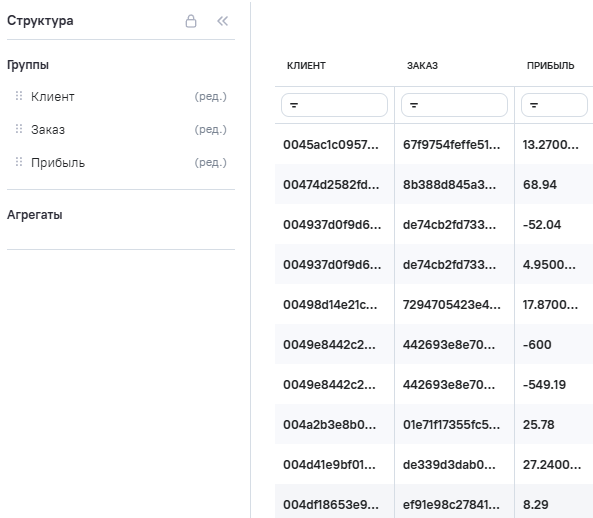Edit the Клиент group via (ред.) link
This screenshot has width=593, height=518.
click(211, 96)
